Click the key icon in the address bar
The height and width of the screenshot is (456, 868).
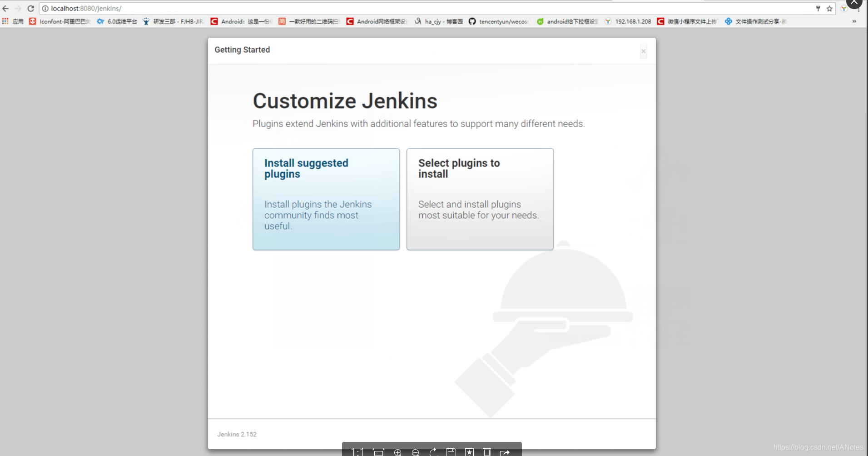818,9
